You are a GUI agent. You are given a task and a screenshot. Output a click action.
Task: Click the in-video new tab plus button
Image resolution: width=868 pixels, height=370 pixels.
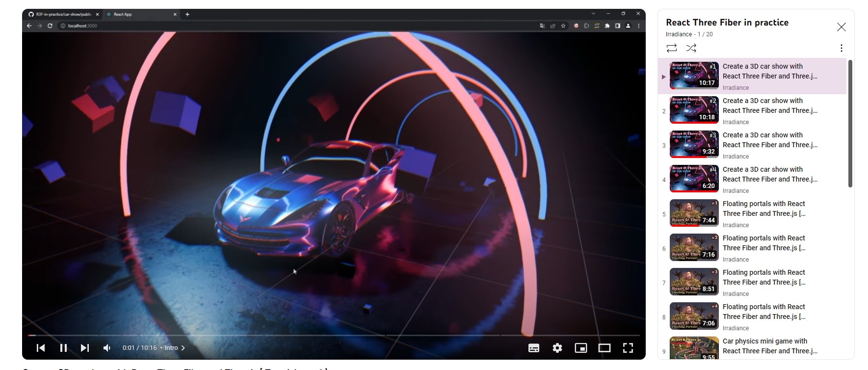(187, 14)
